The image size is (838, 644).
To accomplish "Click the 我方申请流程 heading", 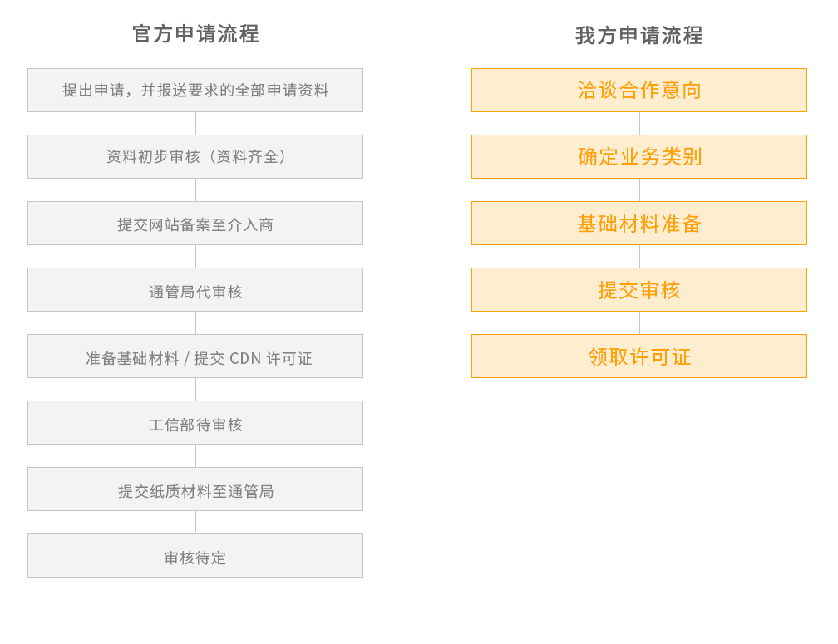I will tap(639, 36).
